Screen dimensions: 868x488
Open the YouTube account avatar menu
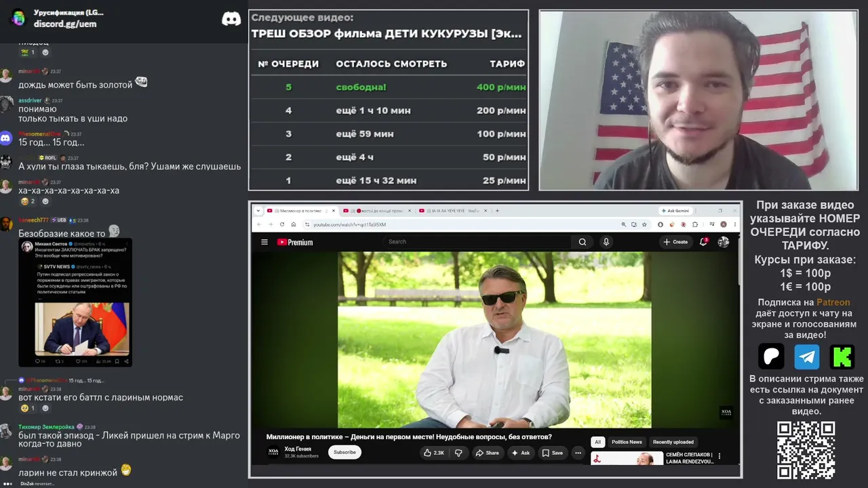[724, 242]
